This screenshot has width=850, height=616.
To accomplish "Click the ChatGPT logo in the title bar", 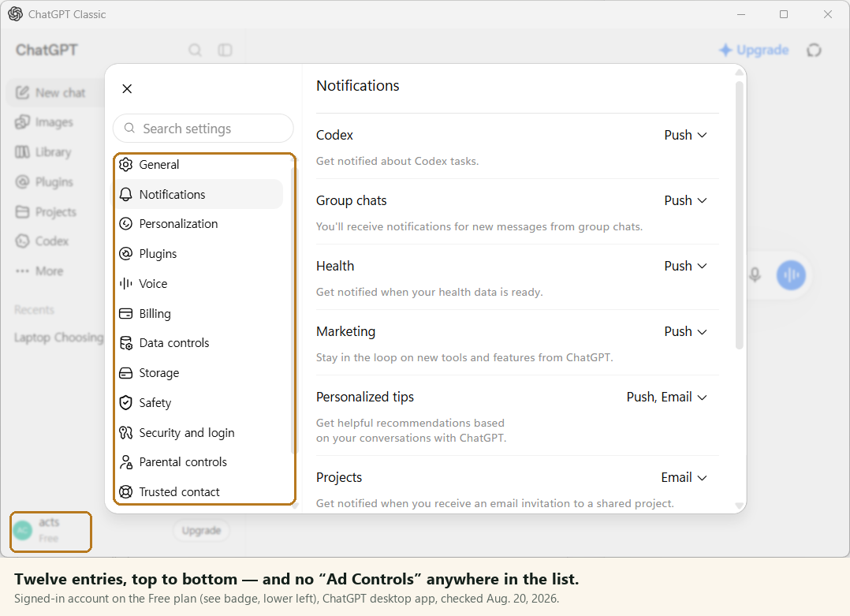I will (15, 14).
